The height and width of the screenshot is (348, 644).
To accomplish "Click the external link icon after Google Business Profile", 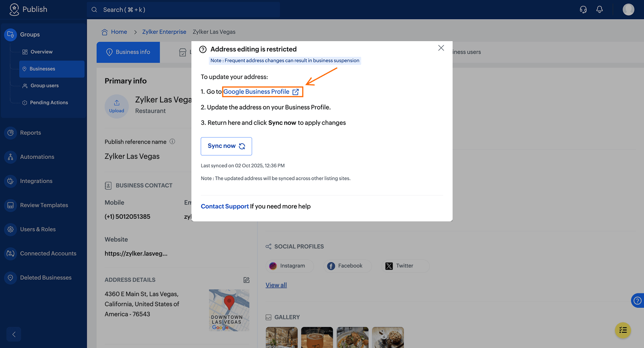I will (x=296, y=92).
